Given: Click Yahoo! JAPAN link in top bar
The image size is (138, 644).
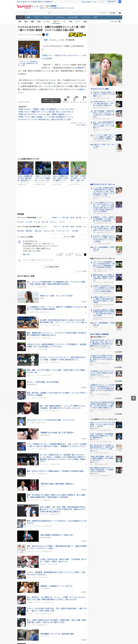Looking at the screenshot, I should (86, 2).
